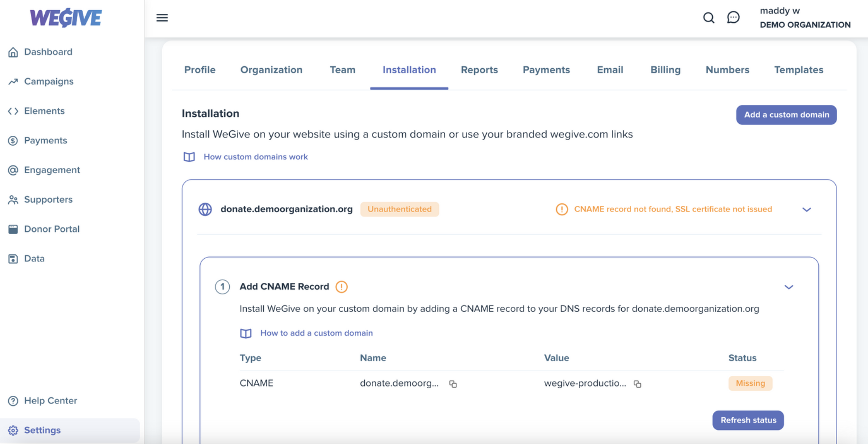Click Add a custom domain button
This screenshot has height=444, width=868.
tap(787, 115)
